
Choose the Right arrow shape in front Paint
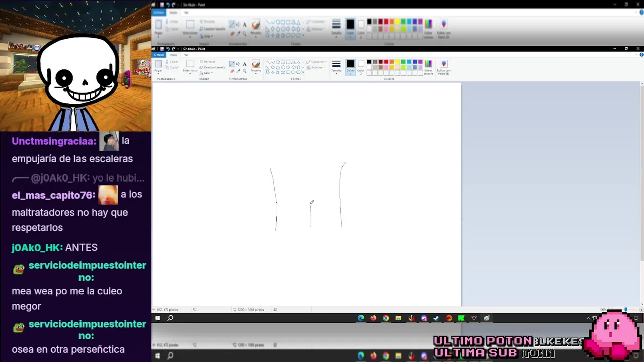288,67
